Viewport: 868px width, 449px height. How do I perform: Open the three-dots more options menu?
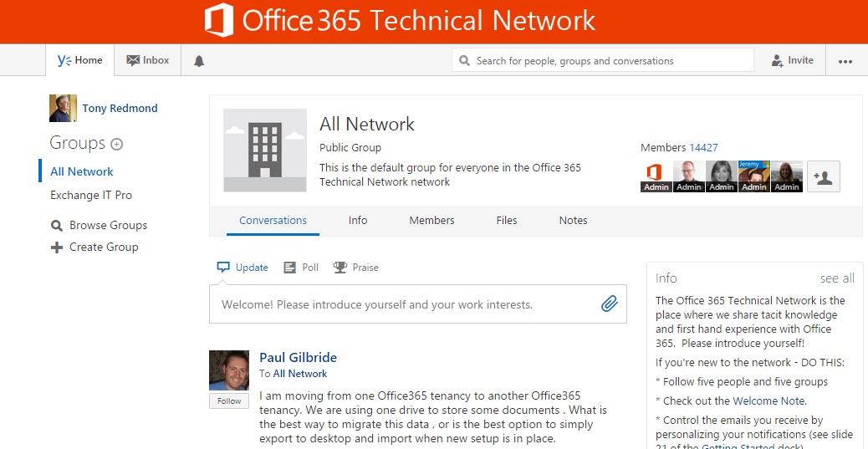point(845,61)
